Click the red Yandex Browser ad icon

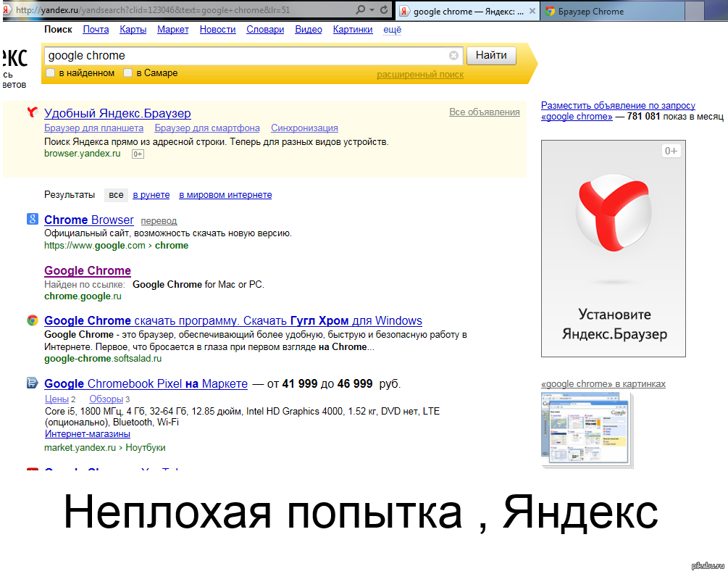click(x=32, y=112)
